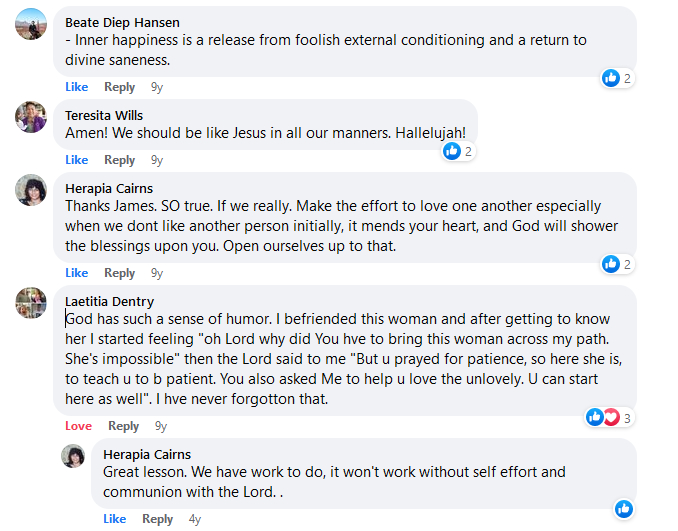Like Beate Diep Hansen's comment

coord(77,87)
